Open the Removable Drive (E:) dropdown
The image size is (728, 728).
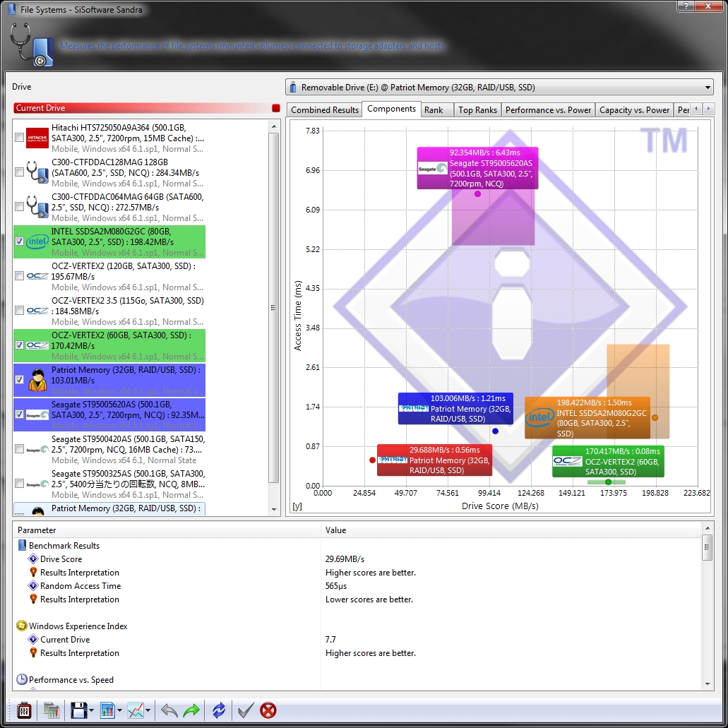coord(499,88)
